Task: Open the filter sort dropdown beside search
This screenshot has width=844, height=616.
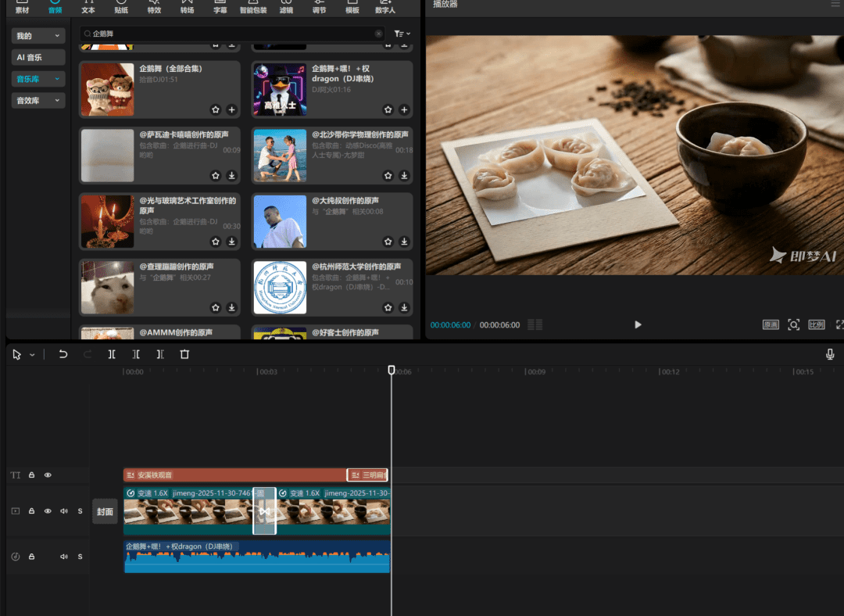Action: (402, 34)
